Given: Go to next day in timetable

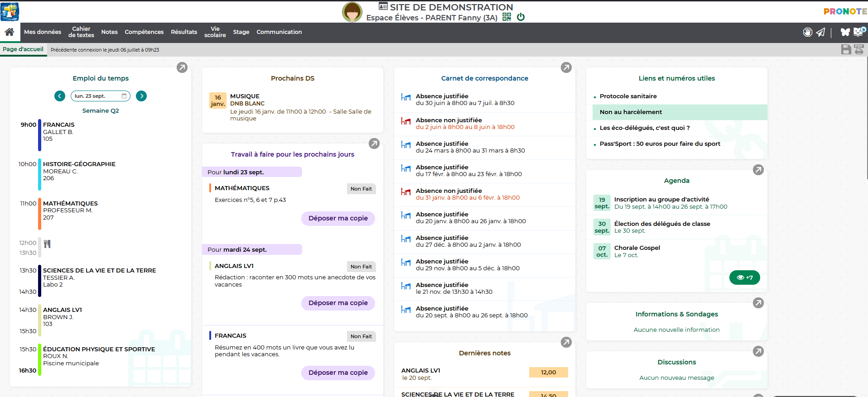Looking at the screenshot, I should pyautogui.click(x=141, y=96).
